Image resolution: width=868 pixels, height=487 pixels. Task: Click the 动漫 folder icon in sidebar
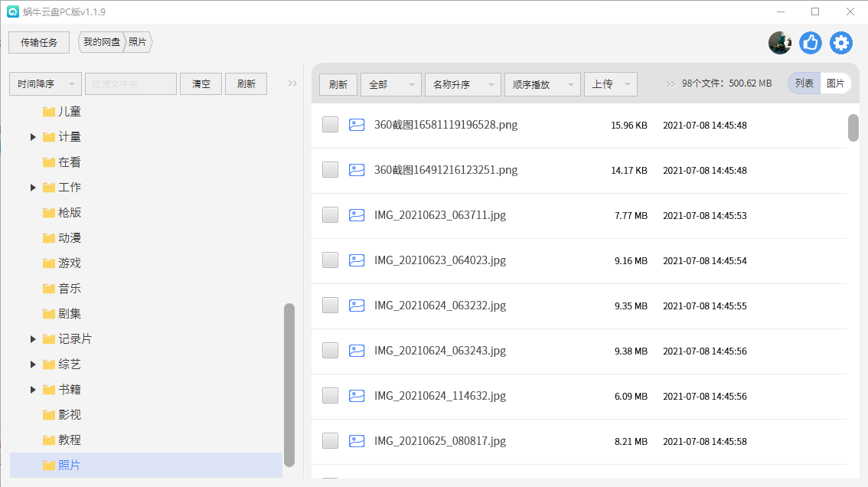tap(47, 237)
